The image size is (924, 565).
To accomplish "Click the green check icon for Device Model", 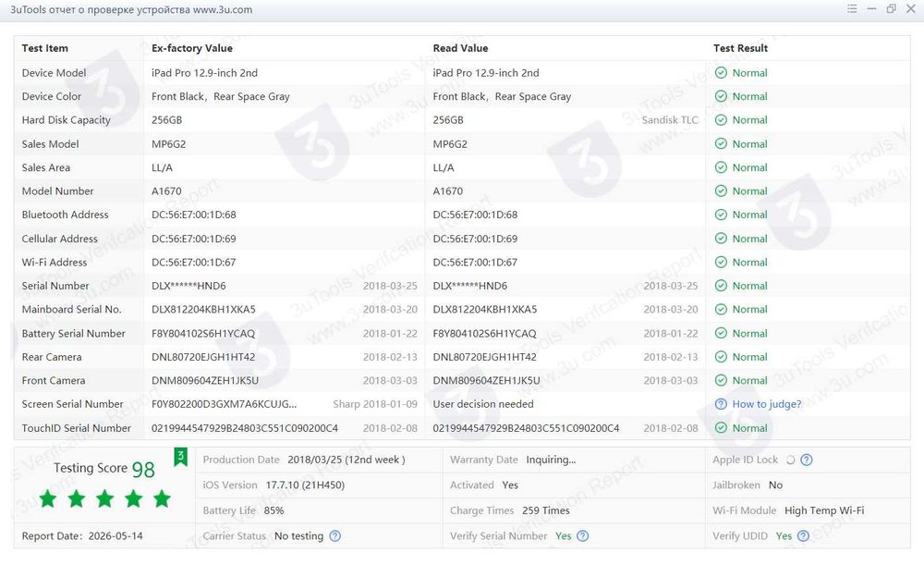I will [x=721, y=72].
